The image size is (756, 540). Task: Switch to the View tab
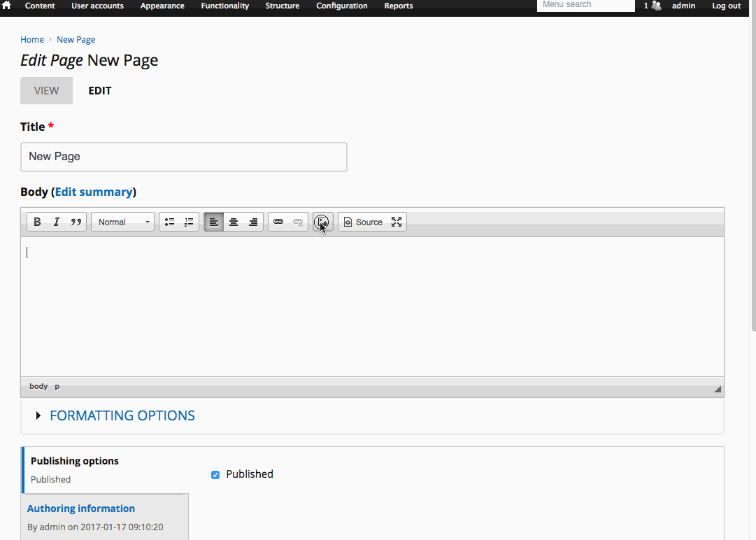click(x=46, y=91)
